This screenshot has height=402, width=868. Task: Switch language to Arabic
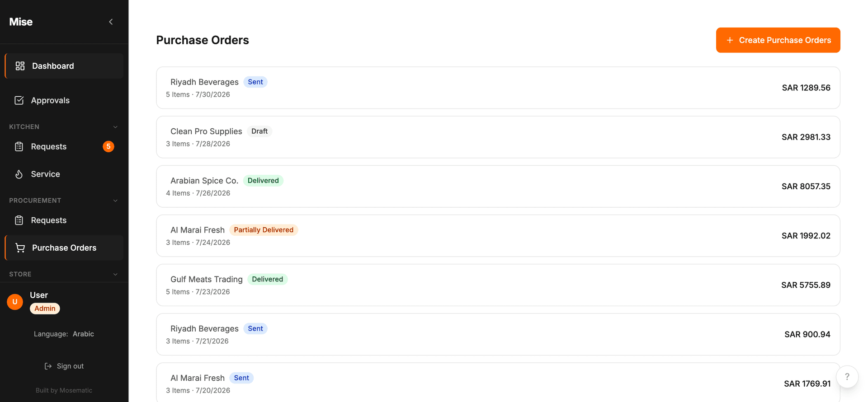click(x=83, y=334)
